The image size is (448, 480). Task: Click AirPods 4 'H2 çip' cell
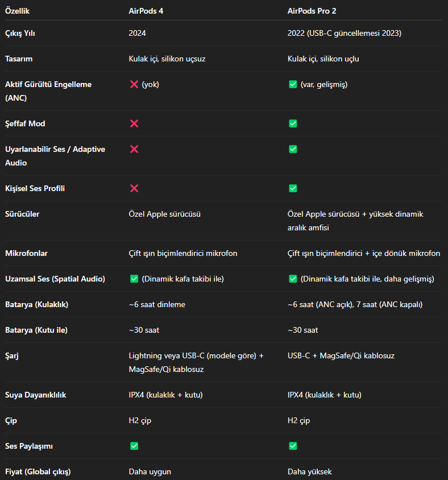pyautogui.click(x=140, y=421)
